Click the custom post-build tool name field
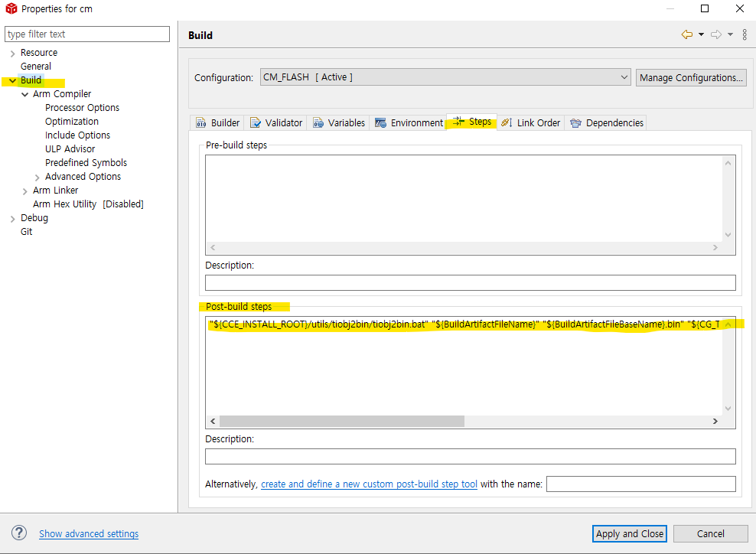756x554 pixels. [x=640, y=484]
